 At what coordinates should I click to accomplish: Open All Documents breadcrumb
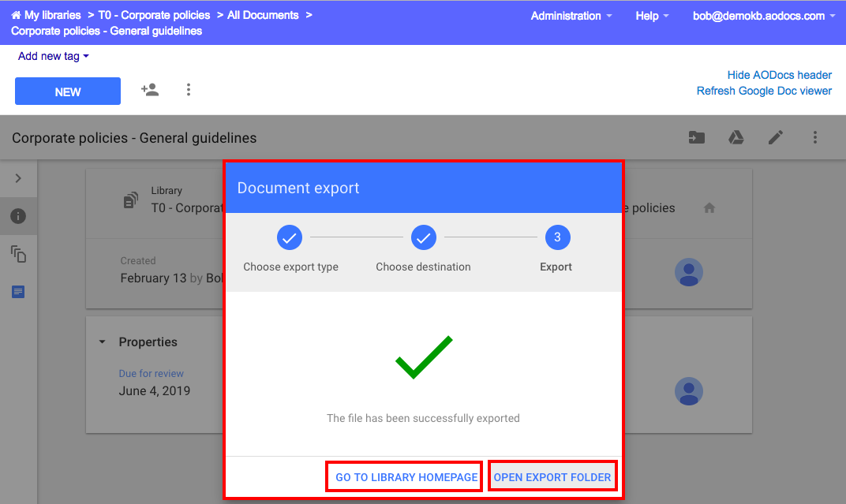[x=263, y=15]
